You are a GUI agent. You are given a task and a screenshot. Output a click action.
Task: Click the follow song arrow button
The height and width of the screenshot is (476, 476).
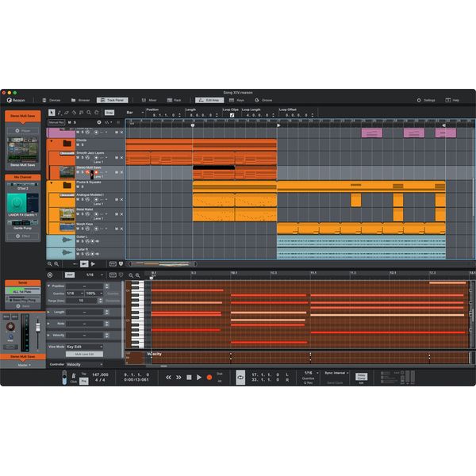point(84,264)
